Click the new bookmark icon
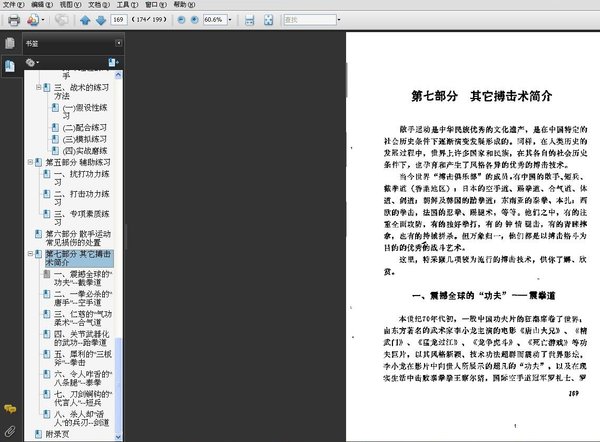This screenshot has width=600, height=442. (x=113, y=62)
